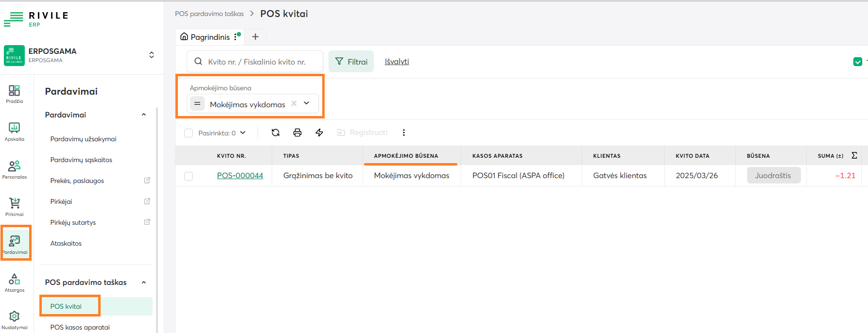Click the sum sigma icon in header
Screen dimensions: 868x333
point(854,156)
